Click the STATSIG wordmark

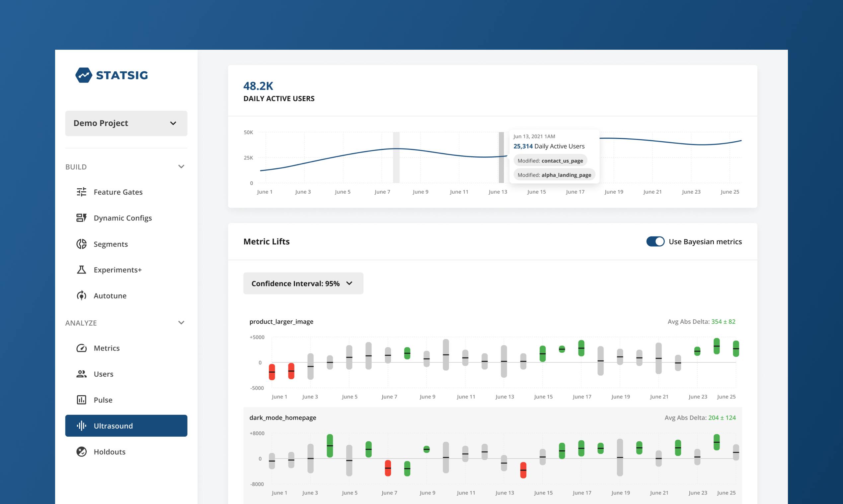pos(122,75)
